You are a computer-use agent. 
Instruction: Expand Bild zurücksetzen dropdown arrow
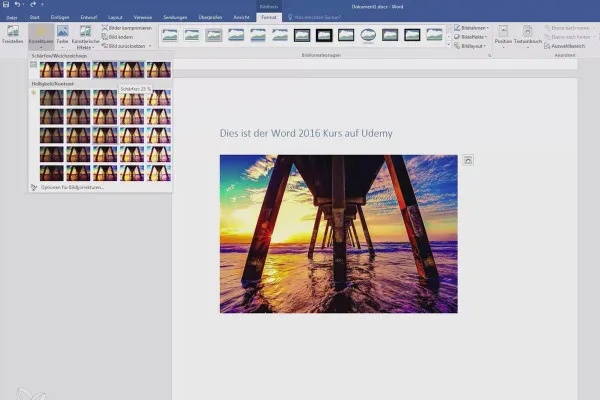[150, 46]
